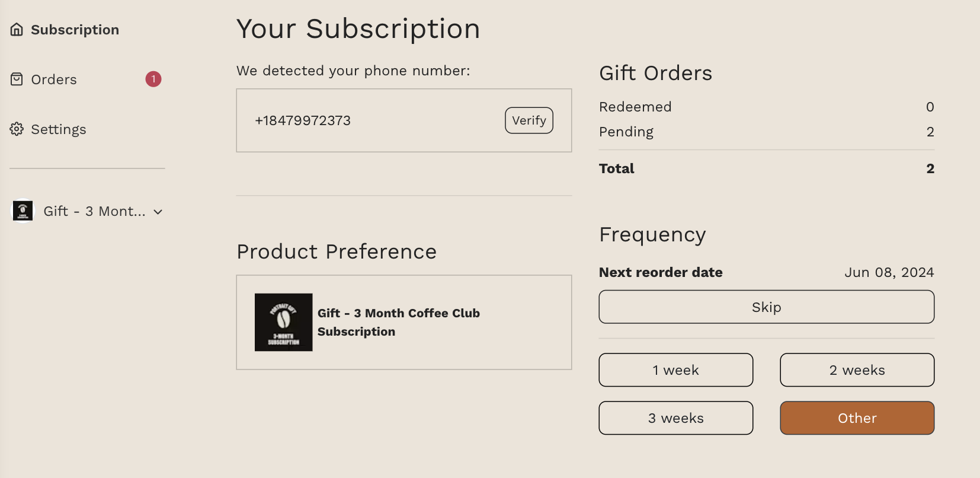This screenshot has width=980, height=478.
Task: Click the Settings gear icon
Action: 17,129
